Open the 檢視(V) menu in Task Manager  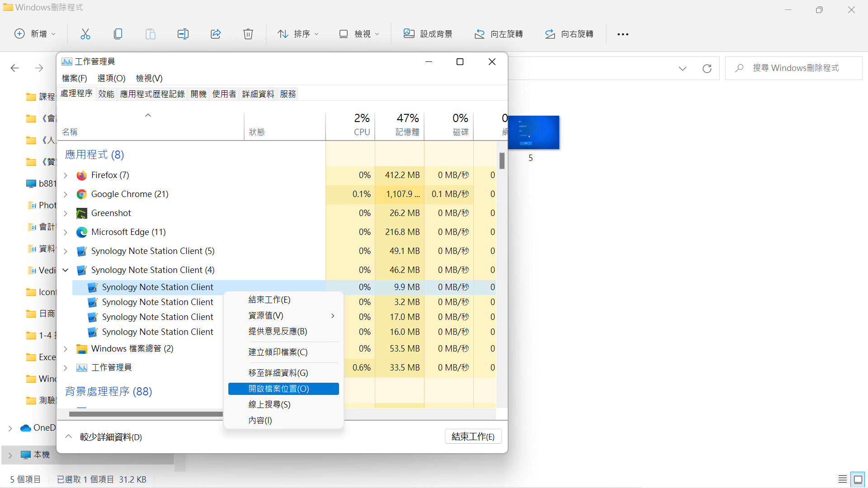click(149, 79)
